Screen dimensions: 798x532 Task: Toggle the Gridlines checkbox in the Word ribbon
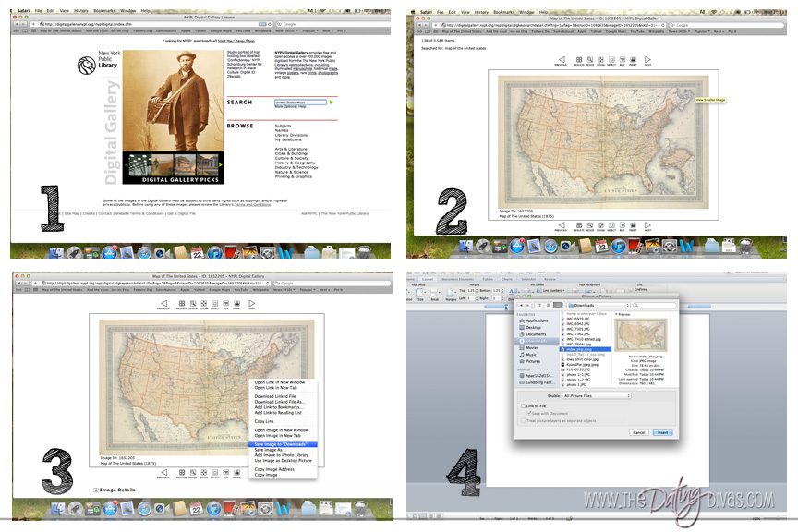pos(632,290)
